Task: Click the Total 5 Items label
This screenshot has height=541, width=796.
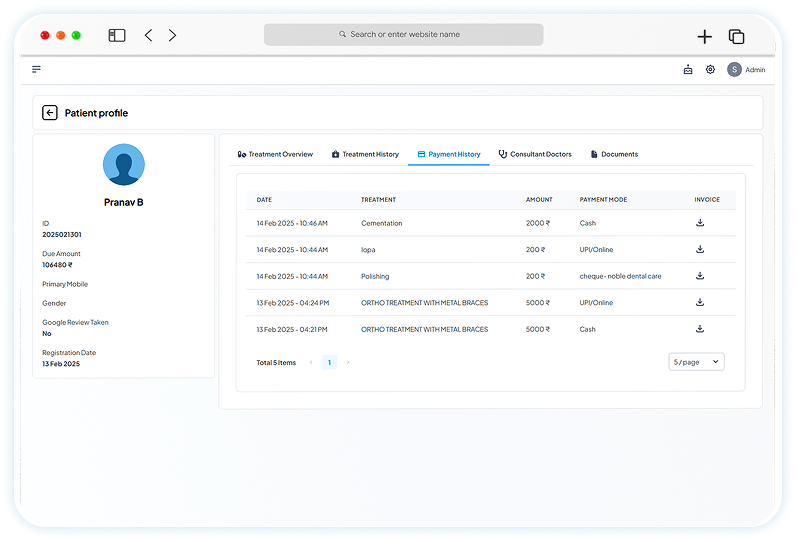Action: [276, 363]
